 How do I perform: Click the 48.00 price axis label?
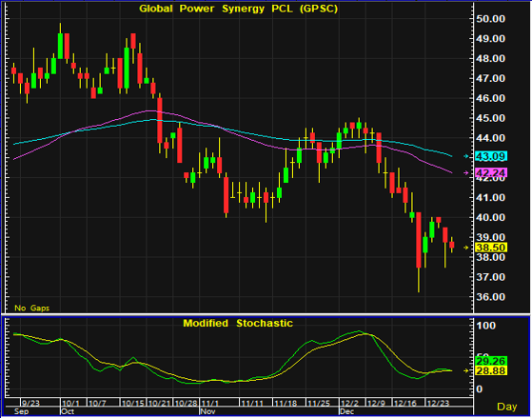[x=490, y=58]
